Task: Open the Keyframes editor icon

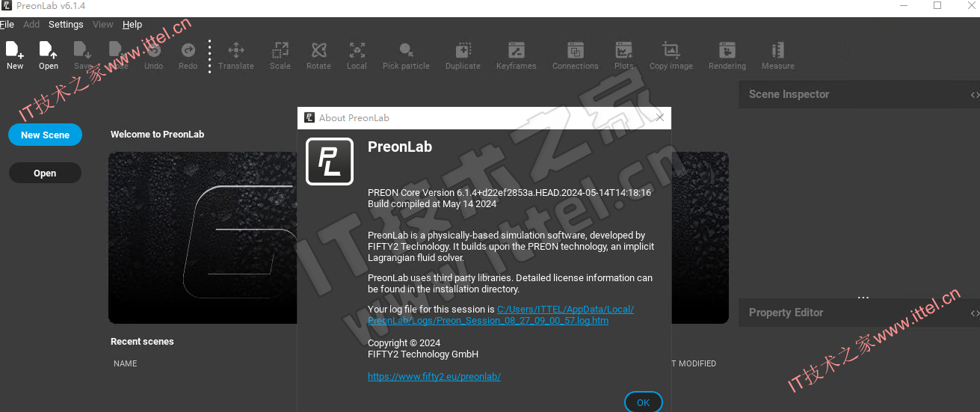Action: (x=517, y=56)
